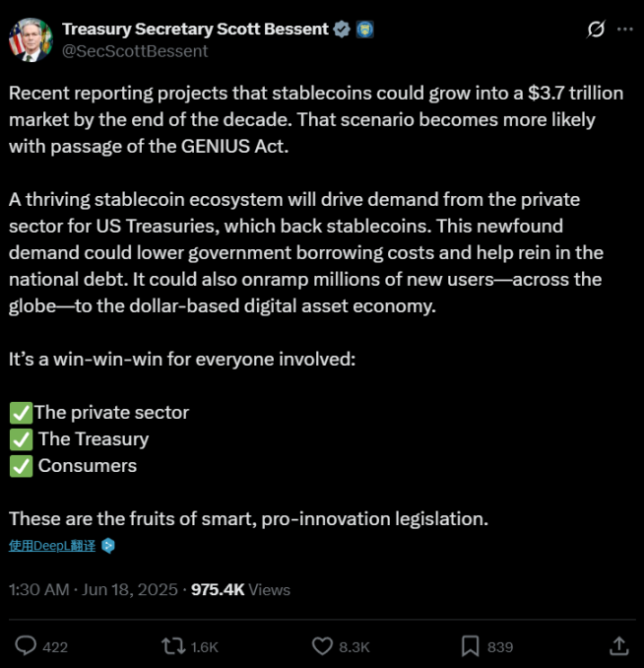644x668 pixels.
Task: Open the "1:30 AM · Jun 18, 2025" timestamp
Action: tap(94, 589)
